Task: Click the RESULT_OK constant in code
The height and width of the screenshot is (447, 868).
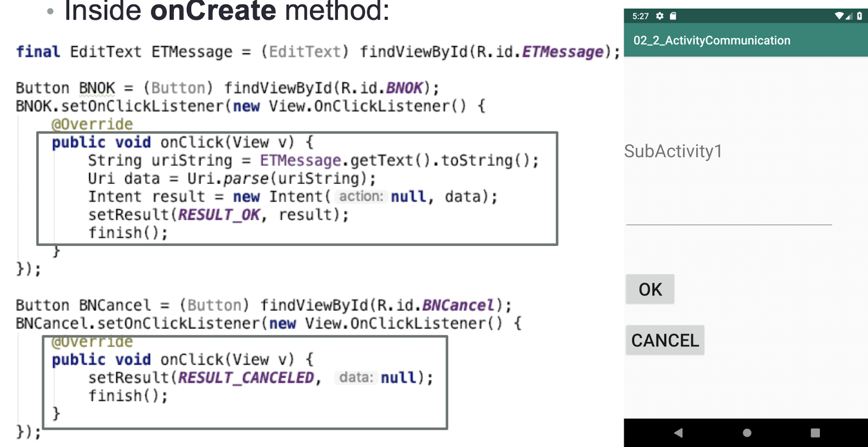Action: pos(219,215)
